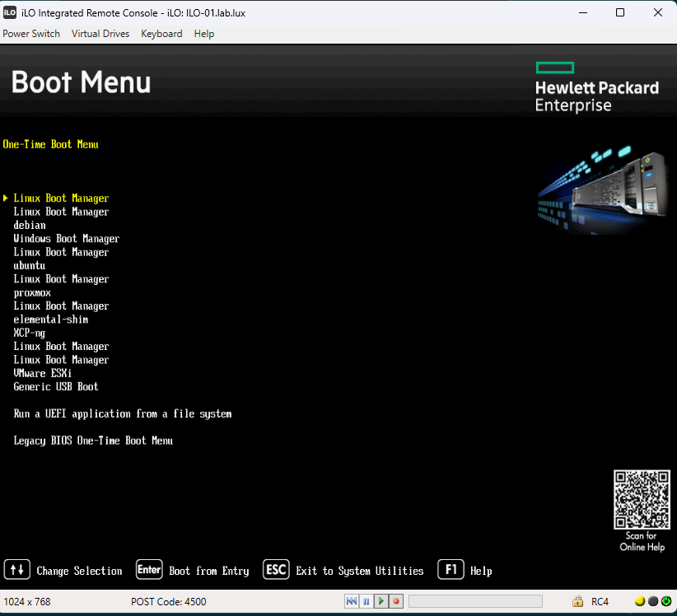Start recording with the red record button
Viewport: 677px width, 616px height.
point(395,602)
